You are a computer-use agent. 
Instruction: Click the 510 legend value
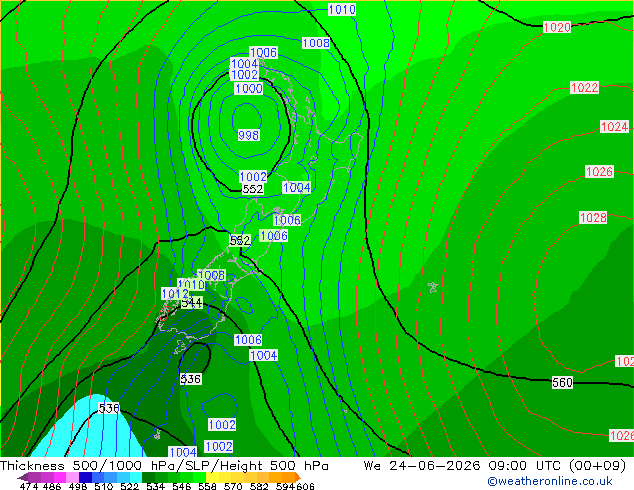[x=104, y=486]
